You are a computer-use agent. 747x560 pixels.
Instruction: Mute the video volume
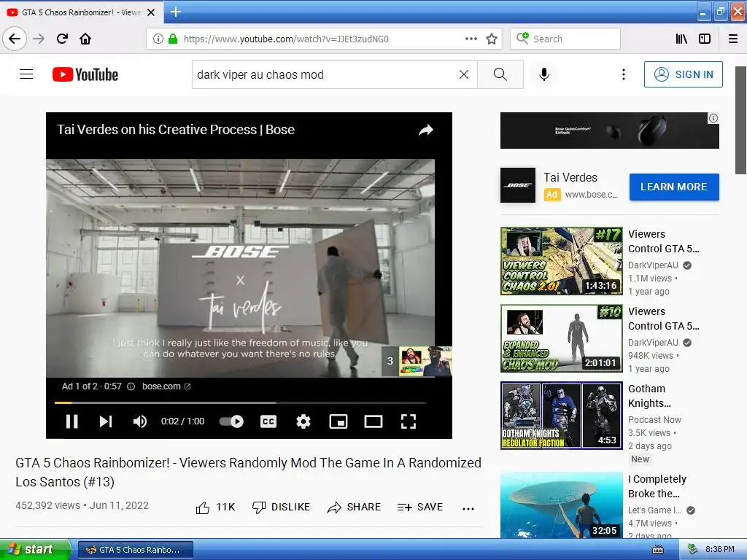pyautogui.click(x=139, y=421)
